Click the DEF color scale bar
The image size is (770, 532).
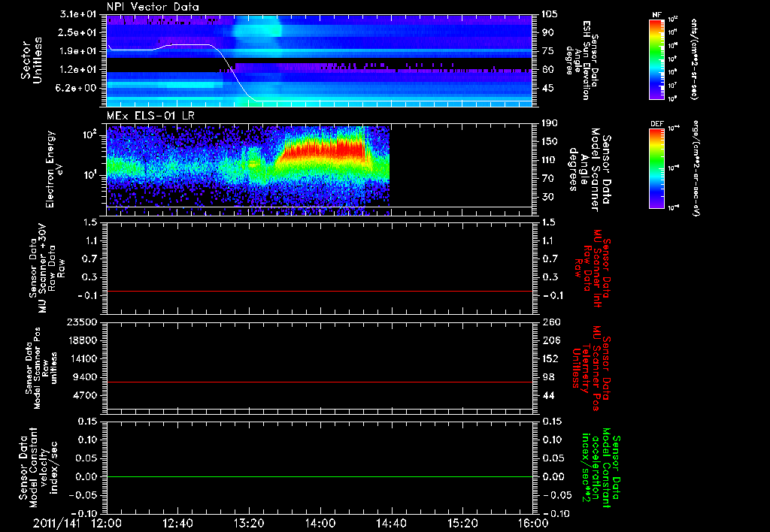(655, 167)
